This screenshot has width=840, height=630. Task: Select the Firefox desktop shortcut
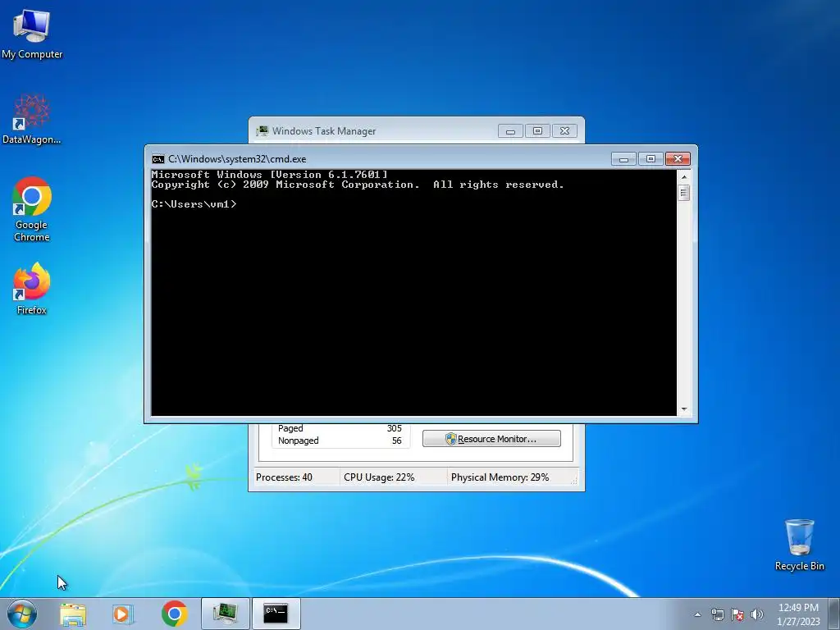coord(32,288)
